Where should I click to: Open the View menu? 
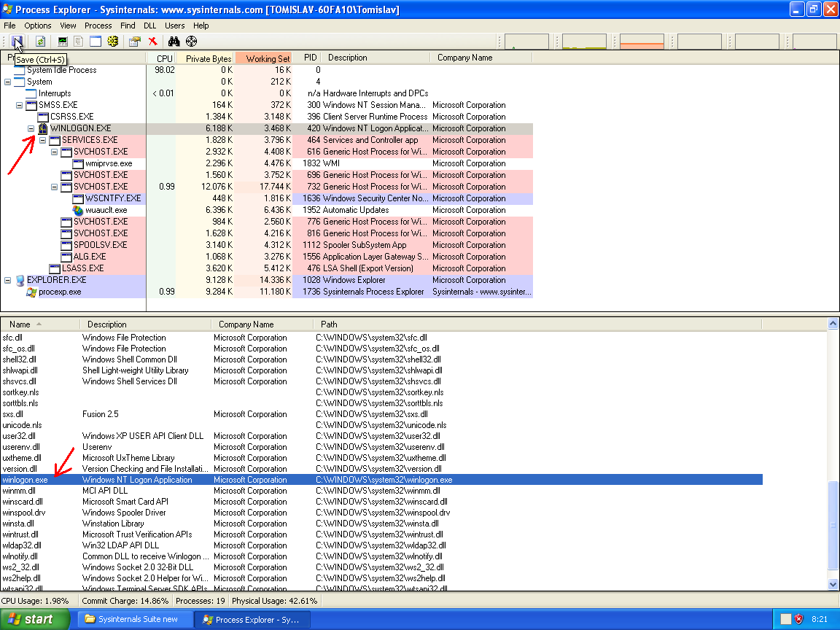pyautogui.click(x=68, y=26)
